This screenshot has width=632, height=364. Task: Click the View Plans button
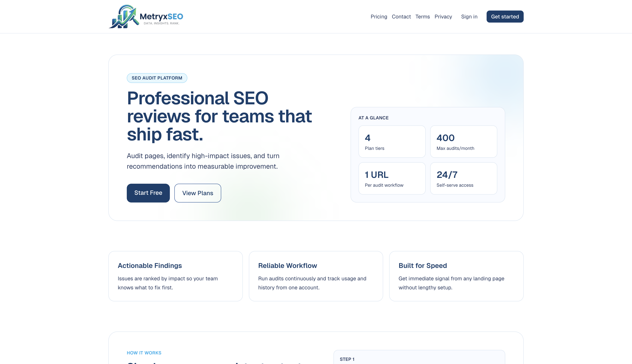[x=197, y=193]
